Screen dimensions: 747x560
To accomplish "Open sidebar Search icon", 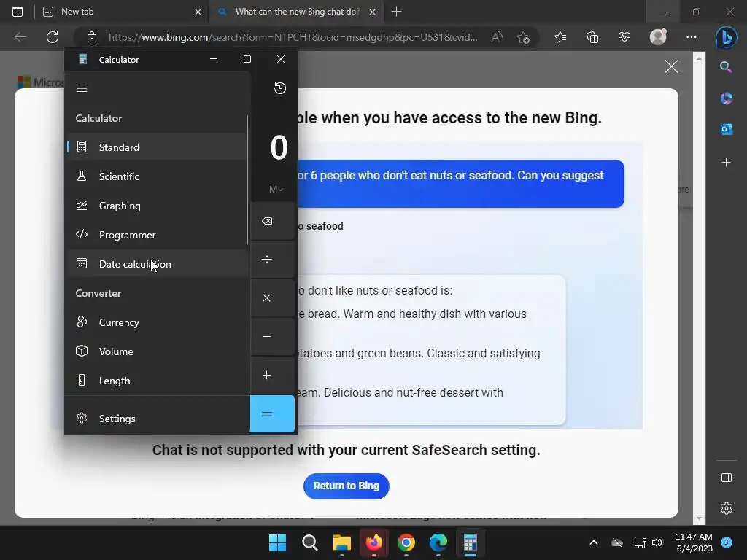I will pos(726,66).
